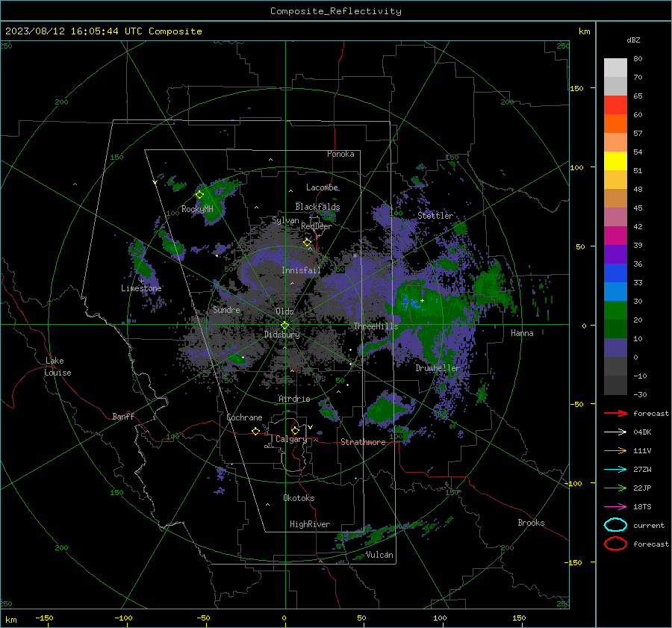Click the red forecast ellipse icon
Screen dimensions: 672x628
pos(615,544)
